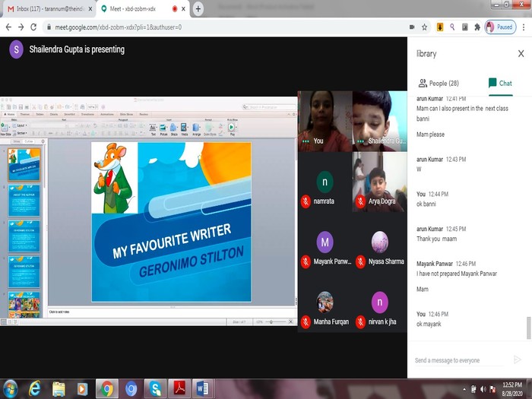Close the library side panel

[521, 54]
